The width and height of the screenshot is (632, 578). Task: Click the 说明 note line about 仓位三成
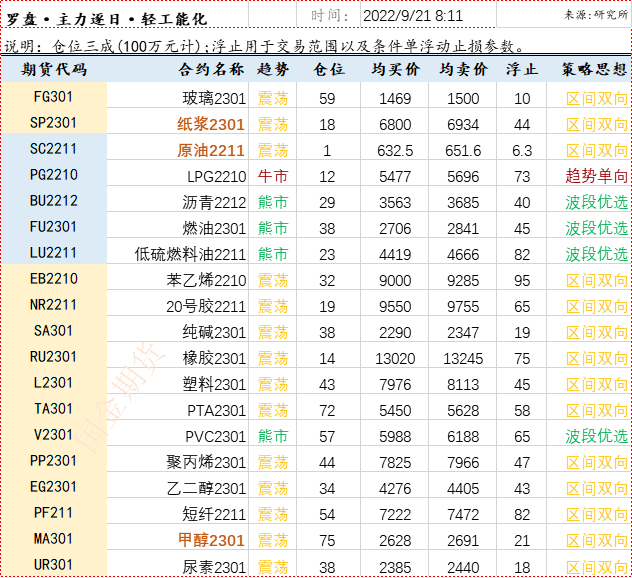(x=264, y=46)
